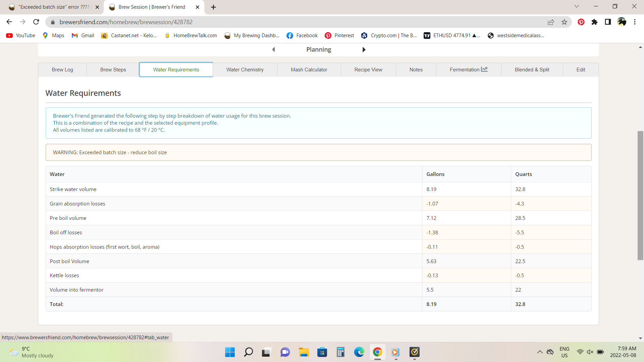Open the Pinterest extension icon
Viewport: 644px width, 362px height.
point(581,22)
